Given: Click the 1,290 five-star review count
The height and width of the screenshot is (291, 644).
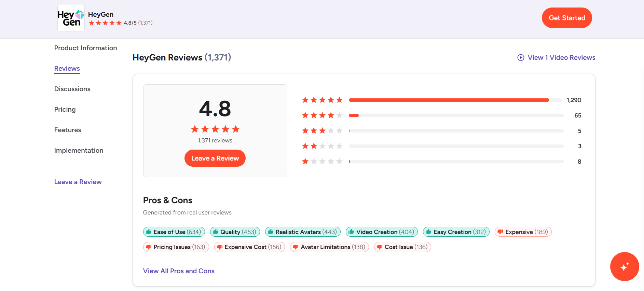Looking at the screenshot, I should pos(574,100).
